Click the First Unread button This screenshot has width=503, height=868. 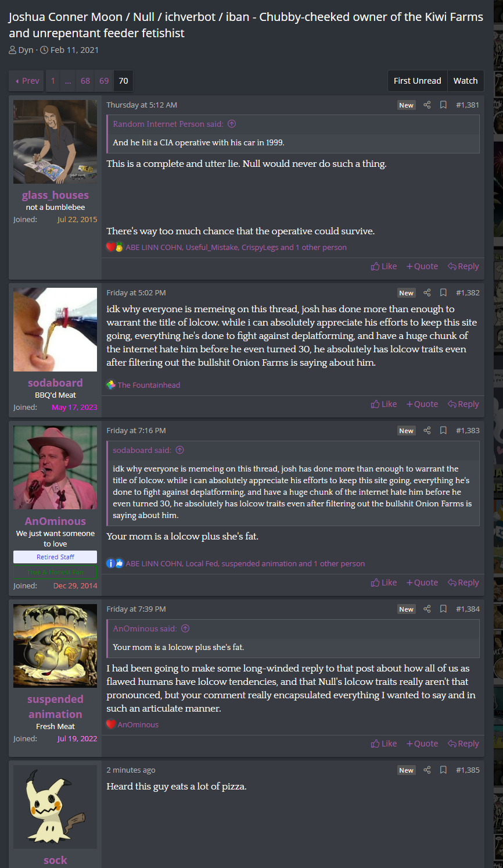[x=417, y=81]
